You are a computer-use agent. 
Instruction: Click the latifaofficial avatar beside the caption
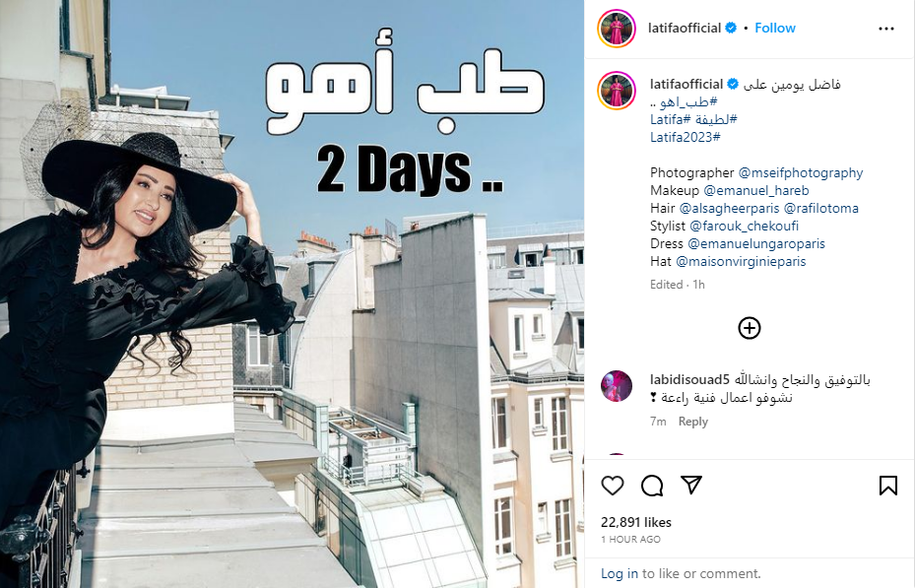tap(617, 91)
